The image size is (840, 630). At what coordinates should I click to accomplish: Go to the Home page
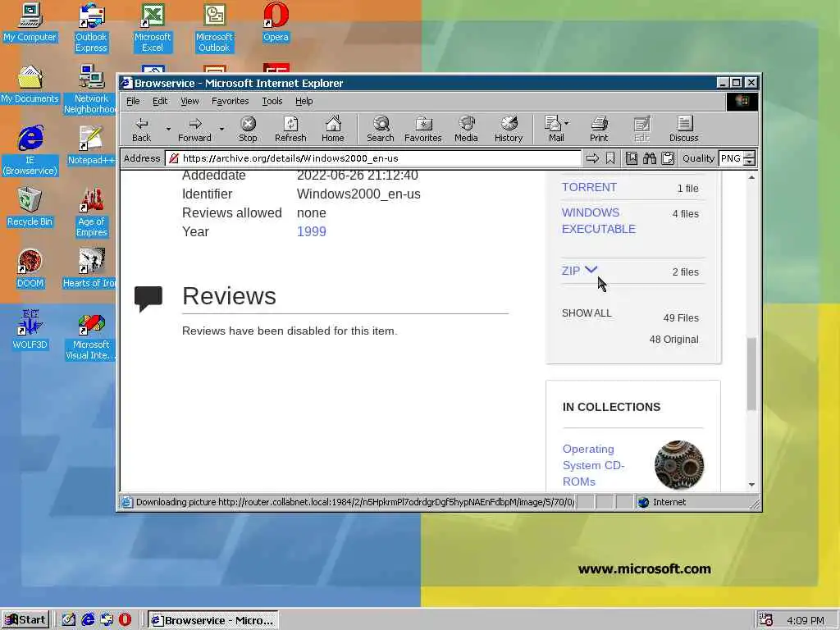333,130
